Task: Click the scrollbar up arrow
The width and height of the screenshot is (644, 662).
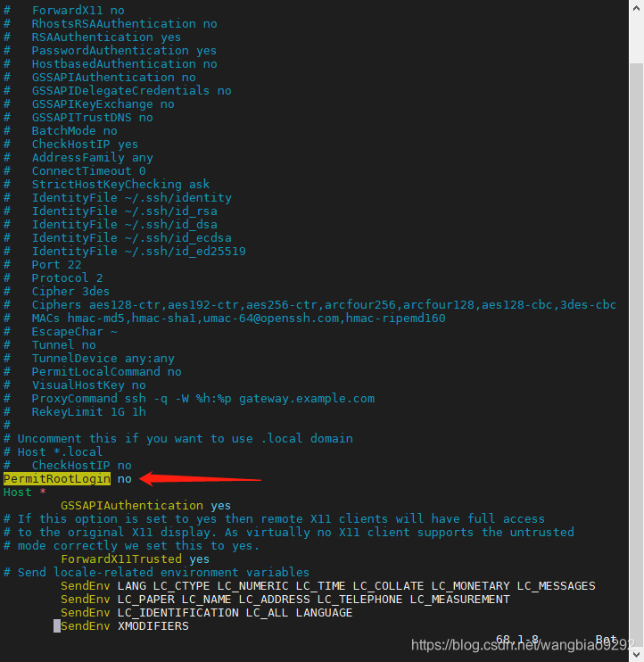Action: pos(636,8)
